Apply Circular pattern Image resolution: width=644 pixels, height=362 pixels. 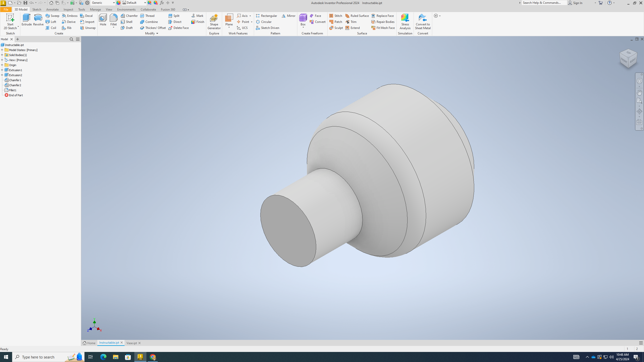[x=264, y=22]
